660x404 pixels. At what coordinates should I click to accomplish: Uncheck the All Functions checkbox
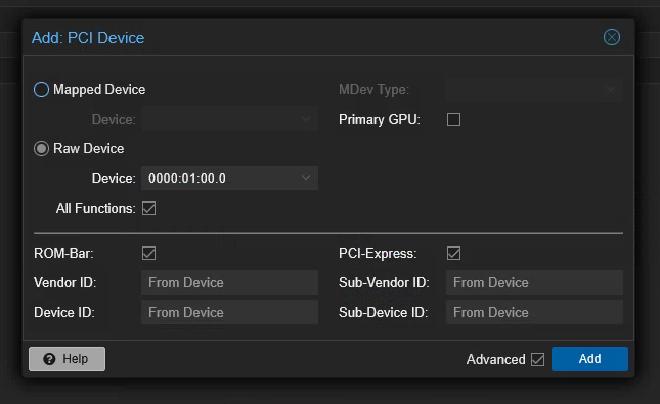[149, 209]
